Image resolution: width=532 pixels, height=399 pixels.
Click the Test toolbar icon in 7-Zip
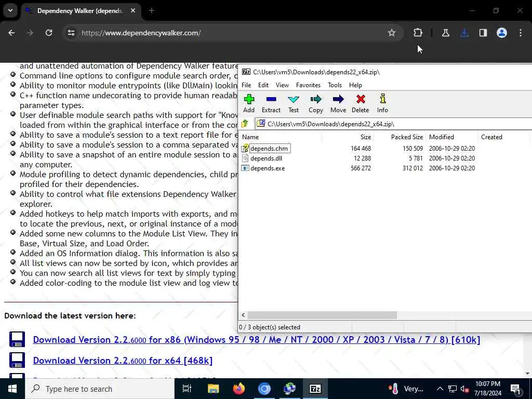[293, 99]
